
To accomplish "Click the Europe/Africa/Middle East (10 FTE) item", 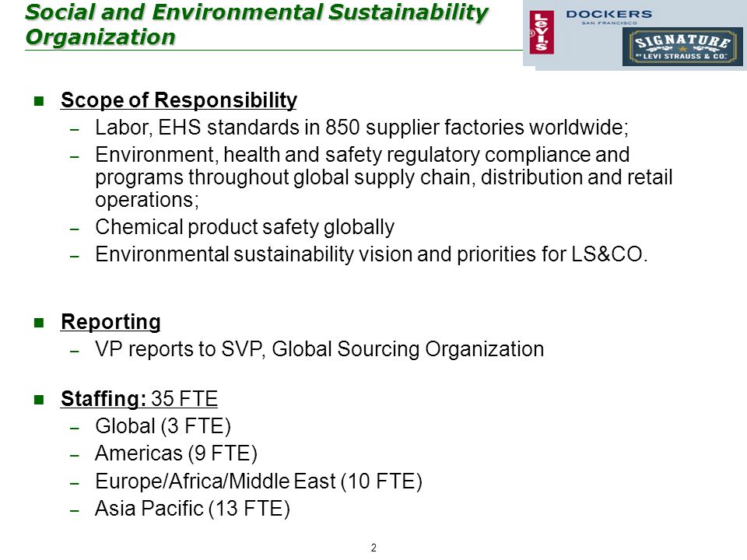I will tap(258, 481).
